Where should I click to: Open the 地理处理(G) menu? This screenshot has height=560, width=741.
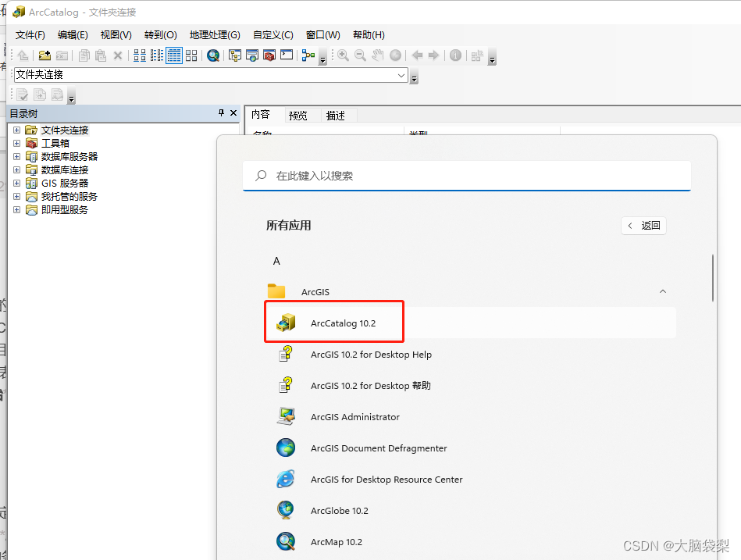pos(215,35)
